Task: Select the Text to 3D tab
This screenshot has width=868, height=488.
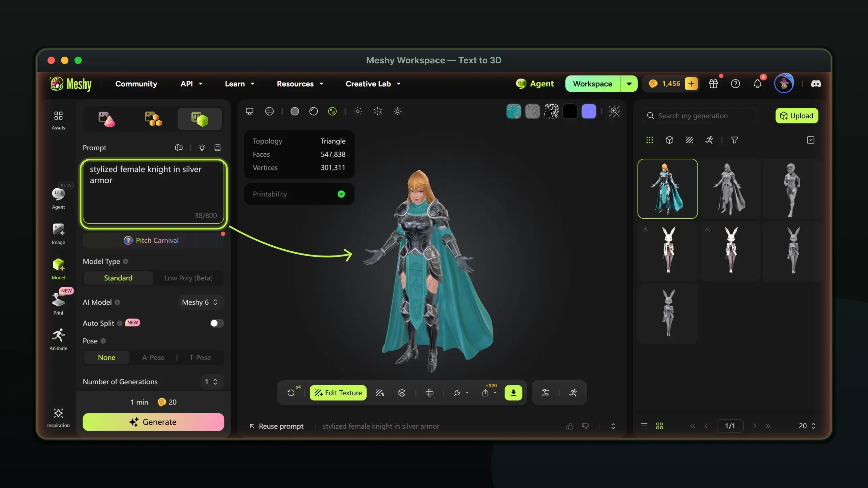Action: [x=200, y=119]
